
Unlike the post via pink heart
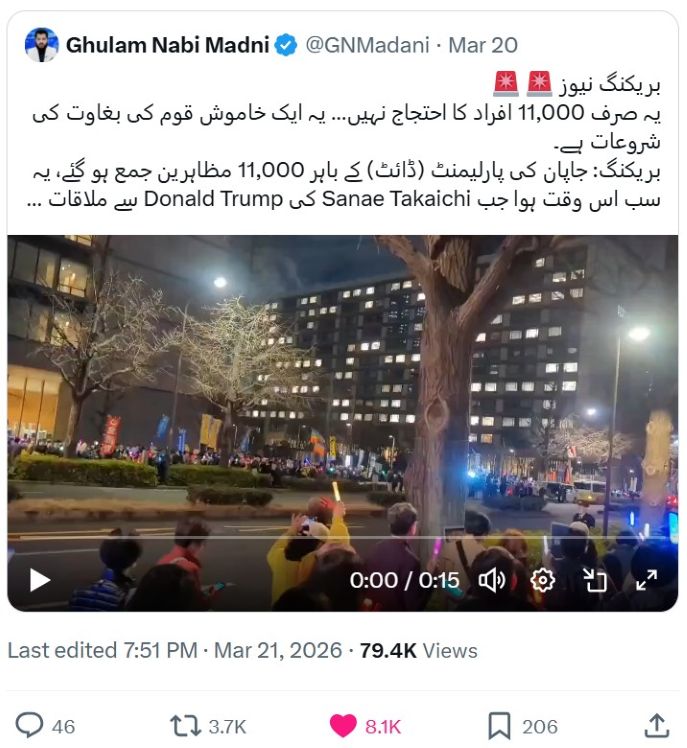point(343,726)
